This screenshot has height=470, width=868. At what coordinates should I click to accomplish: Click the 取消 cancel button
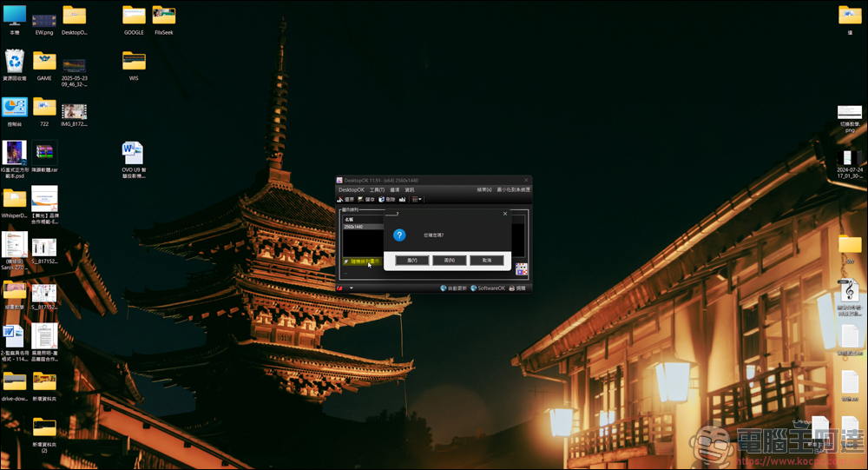pyautogui.click(x=487, y=260)
